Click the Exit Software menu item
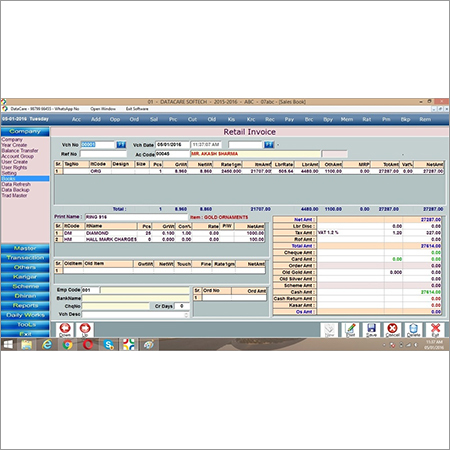Screen dimensions: 450x450 click(x=137, y=109)
